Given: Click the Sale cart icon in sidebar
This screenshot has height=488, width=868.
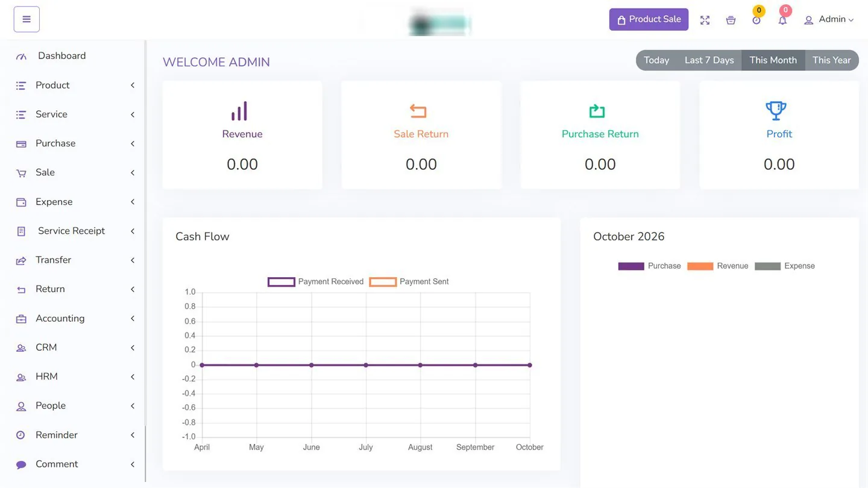Looking at the screenshot, I should click(x=21, y=173).
